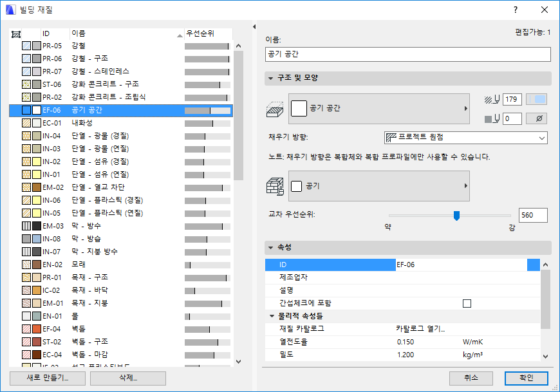The width and height of the screenshot is (560, 392).
Task: Click the composite structure icon in list header
Action: 15,34
